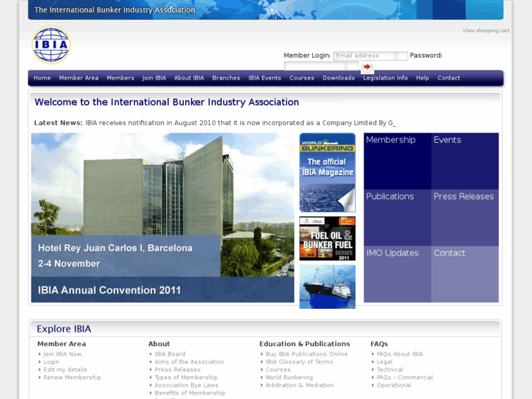Open the Downloads menu item

pyautogui.click(x=339, y=78)
